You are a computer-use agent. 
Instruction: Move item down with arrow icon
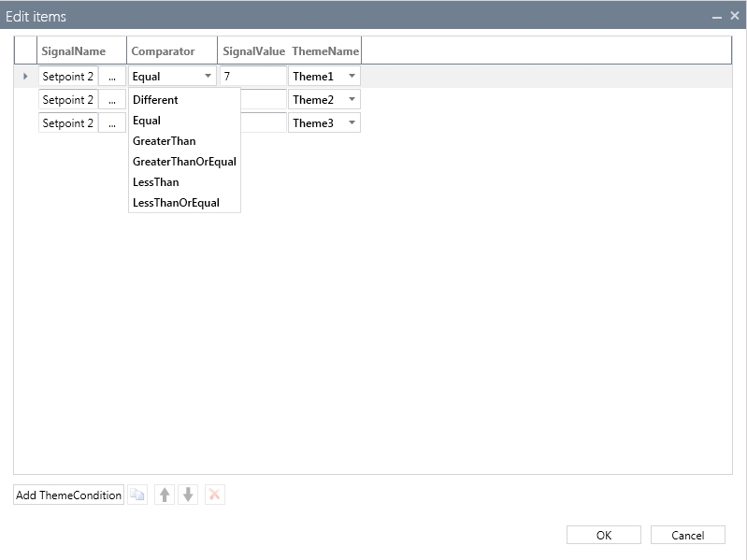coord(188,495)
